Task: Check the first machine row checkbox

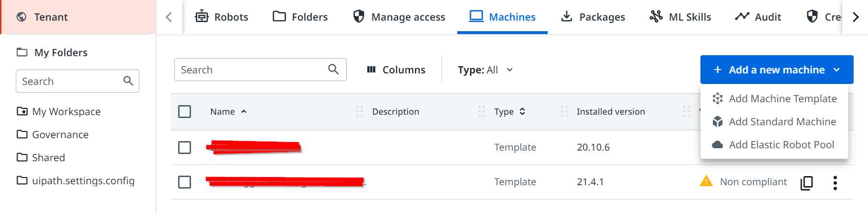Action: tap(184, 147)
